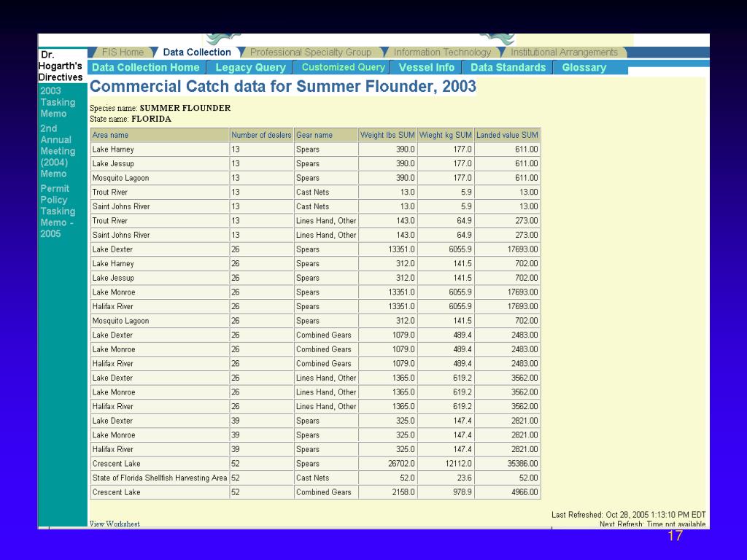Go to Data Collection Home
747x560 pixels.
[x=146, y=68]
